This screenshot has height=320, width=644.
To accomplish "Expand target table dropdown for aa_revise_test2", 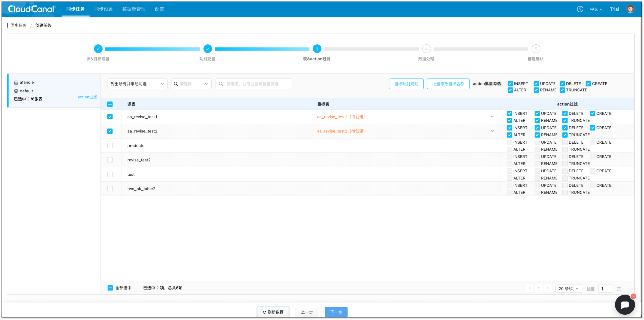I will (x=492, y=131).
